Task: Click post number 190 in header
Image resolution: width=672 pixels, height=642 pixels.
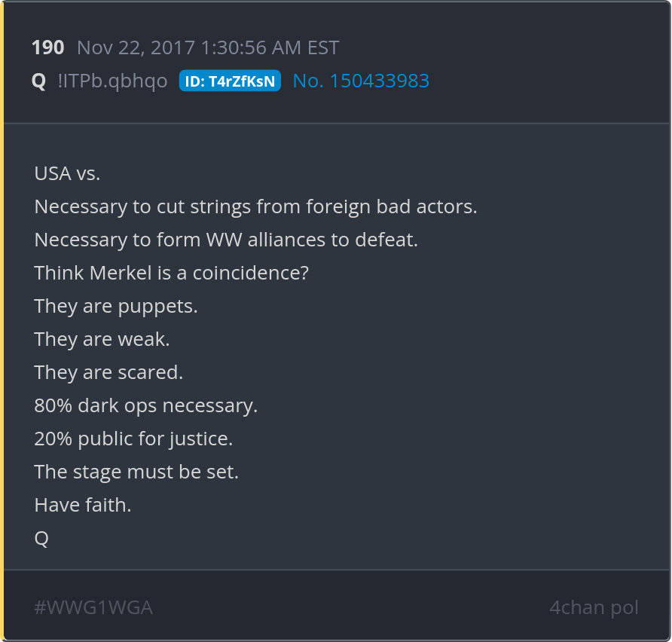Action: (x=47, y=48)
